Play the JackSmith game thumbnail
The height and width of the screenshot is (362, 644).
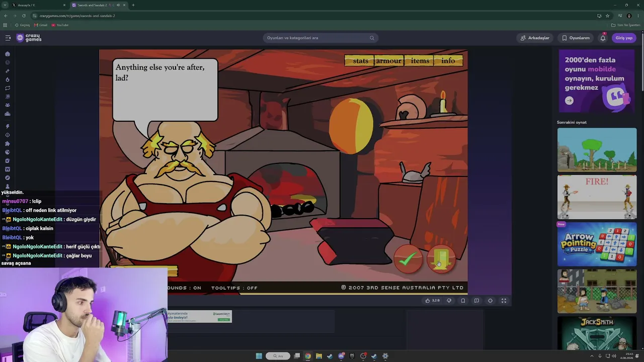pyautogui.click(x=597, y=333)
